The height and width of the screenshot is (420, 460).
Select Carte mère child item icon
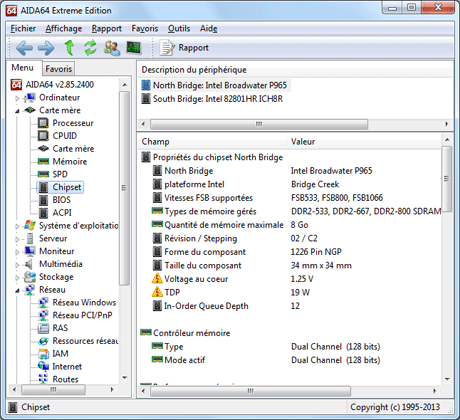pyautogui.click(x=43, y=149)
